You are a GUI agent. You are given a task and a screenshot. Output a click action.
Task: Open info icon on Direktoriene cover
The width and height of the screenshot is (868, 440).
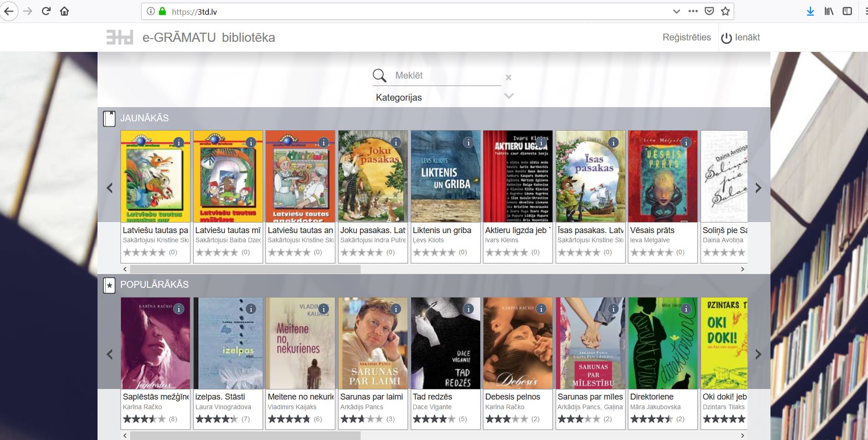point(686,309)
